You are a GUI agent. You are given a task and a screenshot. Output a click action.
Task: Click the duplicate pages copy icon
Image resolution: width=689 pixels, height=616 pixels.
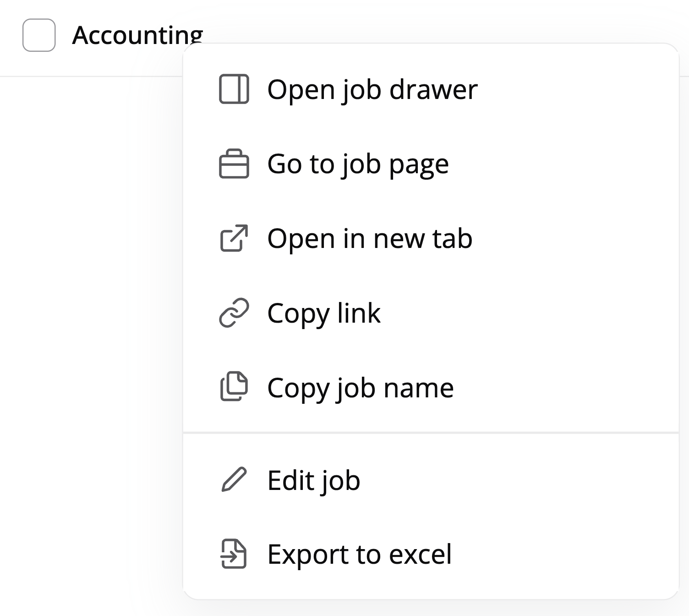click(x=234, y=387)
